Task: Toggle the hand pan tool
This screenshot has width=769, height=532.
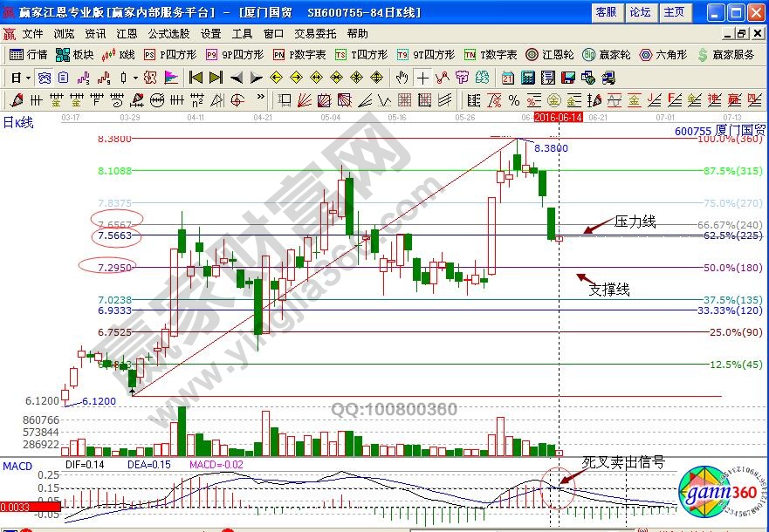Action: coord(401,77)
